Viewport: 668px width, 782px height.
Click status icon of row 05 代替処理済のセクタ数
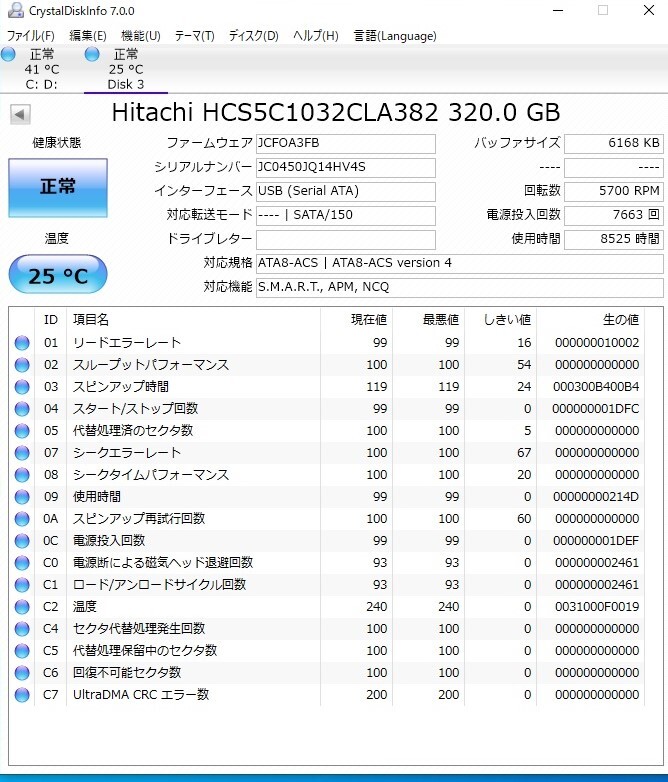[x=22, y=430]
